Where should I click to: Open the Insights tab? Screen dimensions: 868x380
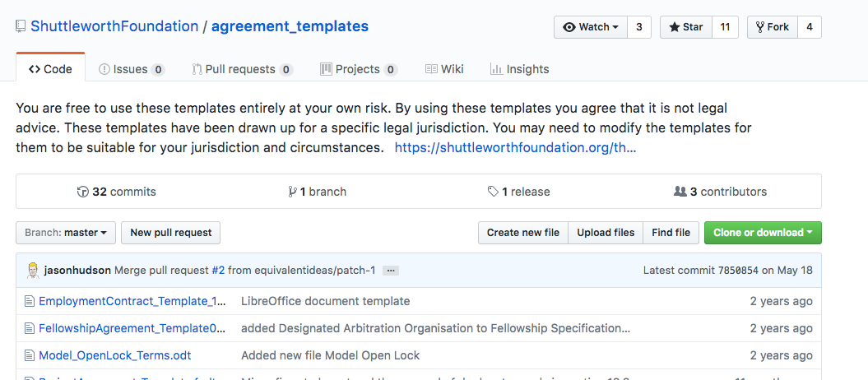(520, 69)
